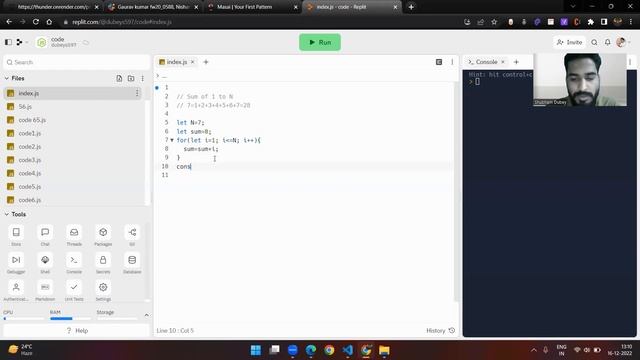Fold the for loop on line 7
Image resolution: width=640 pixels, height=360 pixels.
[172, 140]
